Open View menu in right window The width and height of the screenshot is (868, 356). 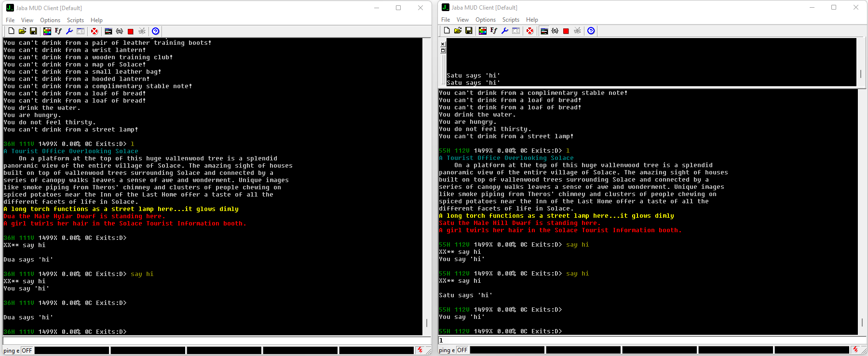tap(463, 20)
